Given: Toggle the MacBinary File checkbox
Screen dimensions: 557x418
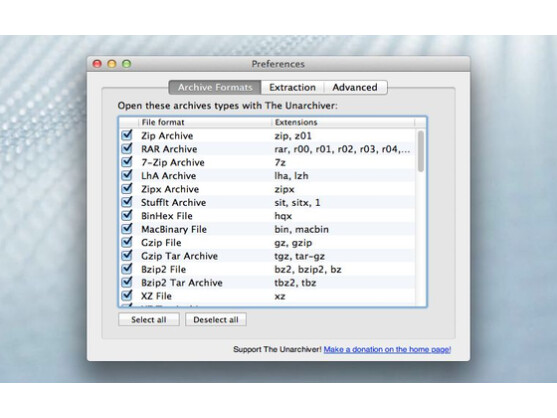Looking at the screenshot, I should 127,229.
